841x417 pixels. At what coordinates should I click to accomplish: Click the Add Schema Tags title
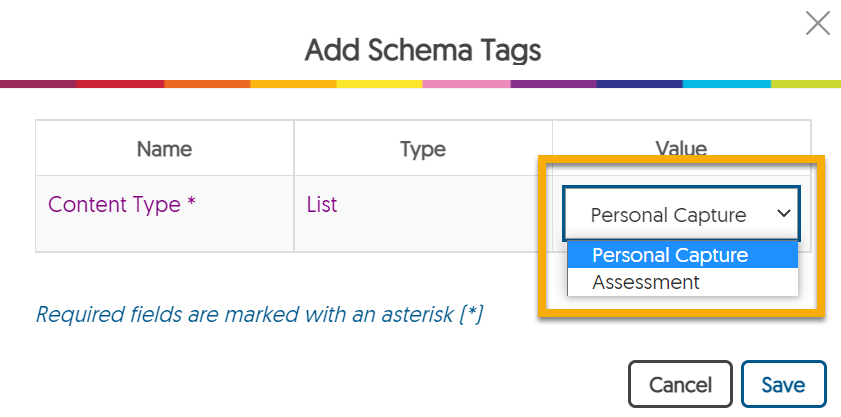click(423, 49)
